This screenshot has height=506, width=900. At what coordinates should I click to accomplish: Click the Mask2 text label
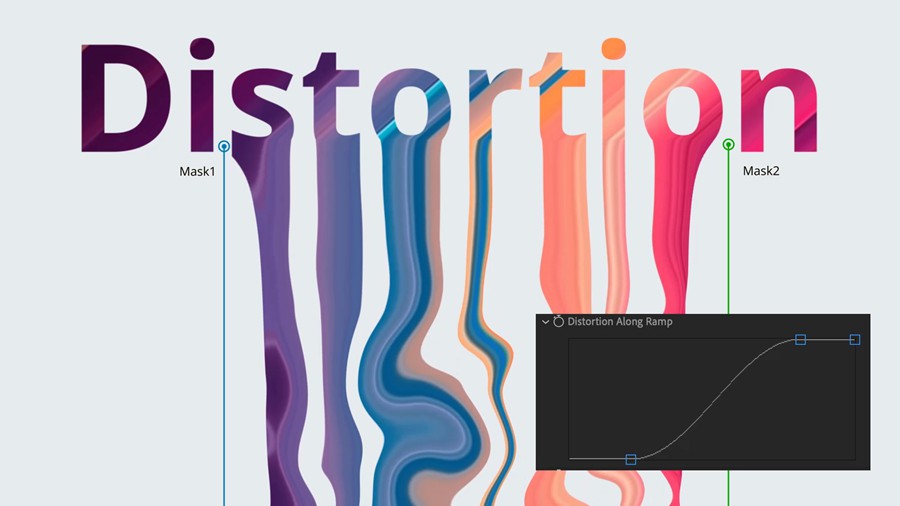click(761, 171)
